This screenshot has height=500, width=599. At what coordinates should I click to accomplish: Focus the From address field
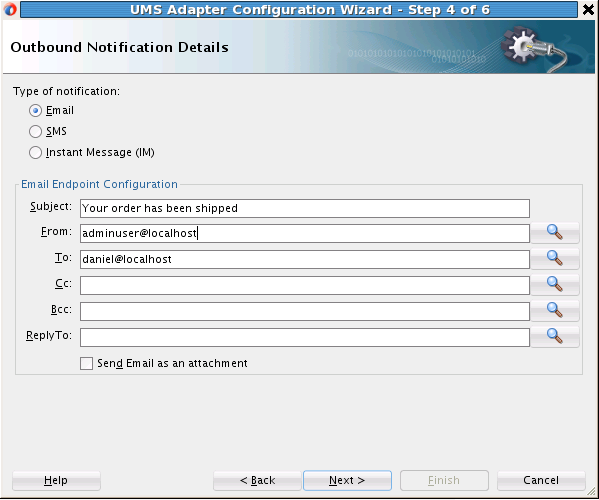tap(305, 233)
